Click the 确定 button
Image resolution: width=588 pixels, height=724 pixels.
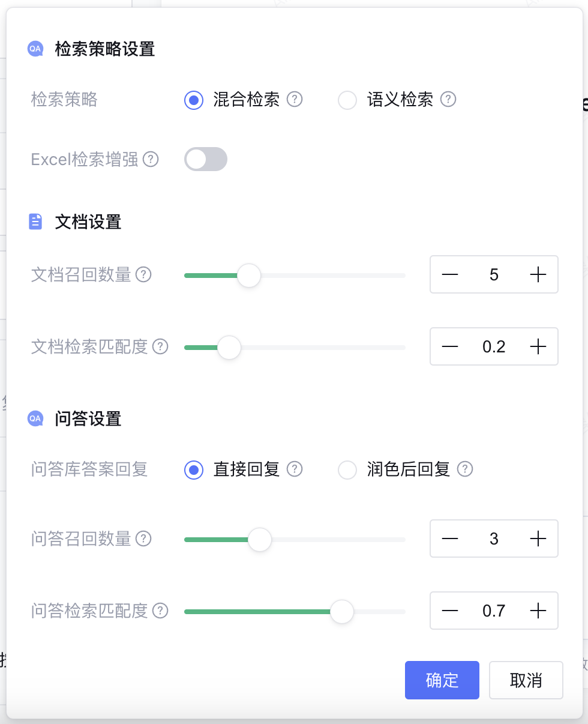[442, 680]
